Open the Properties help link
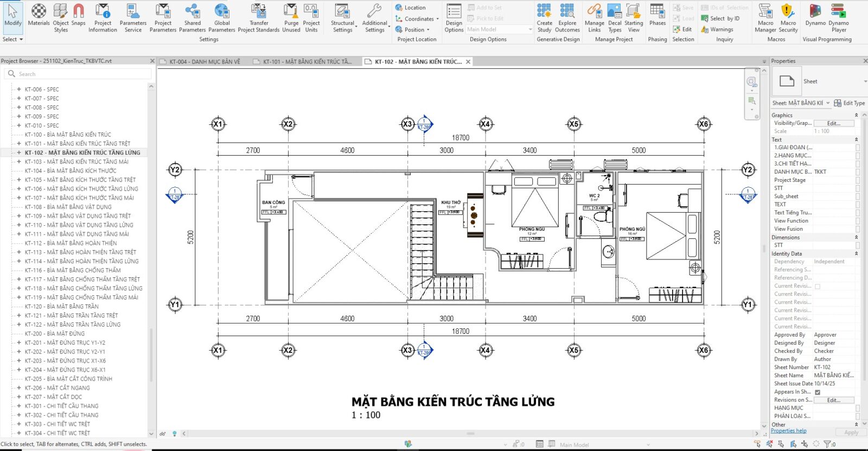This screenshot has height=451, width=868. (x=788, y=431)
